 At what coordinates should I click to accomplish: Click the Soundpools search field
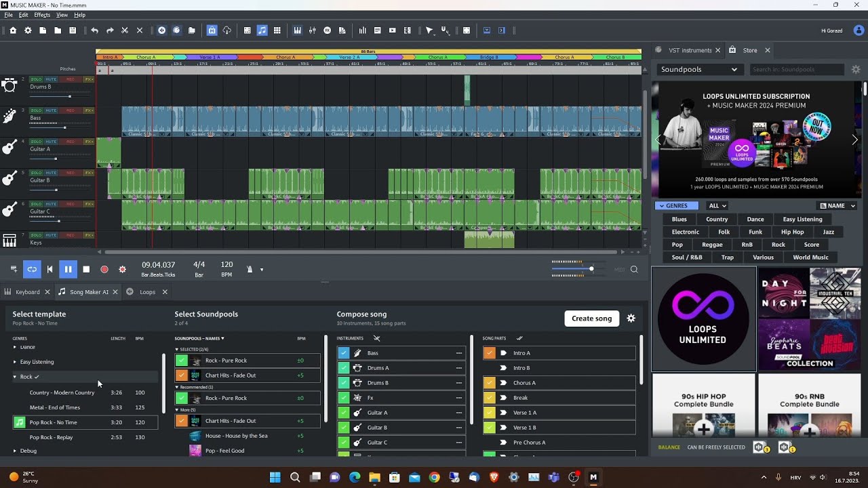pos(797,69)
